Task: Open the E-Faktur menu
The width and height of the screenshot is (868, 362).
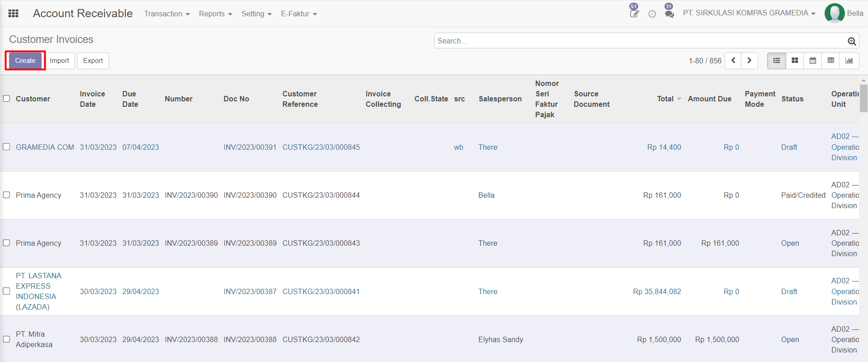Action: point(299,14)
